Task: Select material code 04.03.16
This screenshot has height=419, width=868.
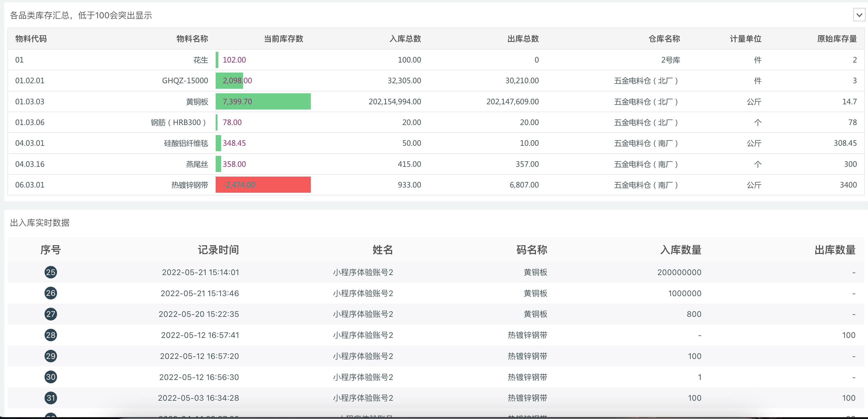Action: [x=30, y=164]
